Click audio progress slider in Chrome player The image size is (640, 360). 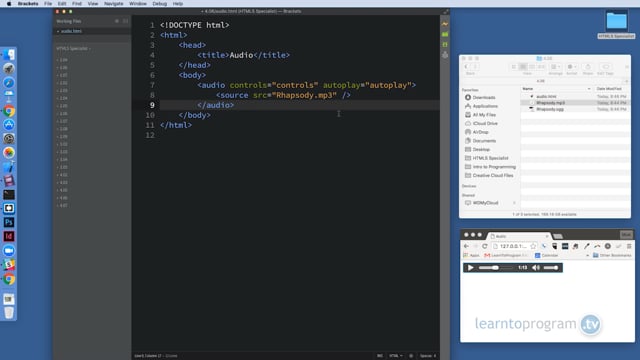pos(496,268)
